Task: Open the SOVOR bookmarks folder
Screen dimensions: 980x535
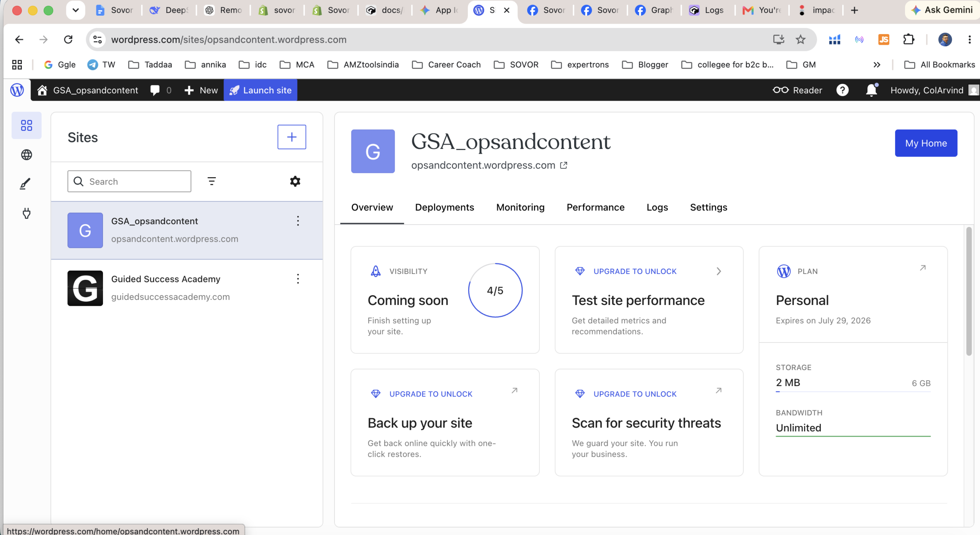Action: [516, 65]
